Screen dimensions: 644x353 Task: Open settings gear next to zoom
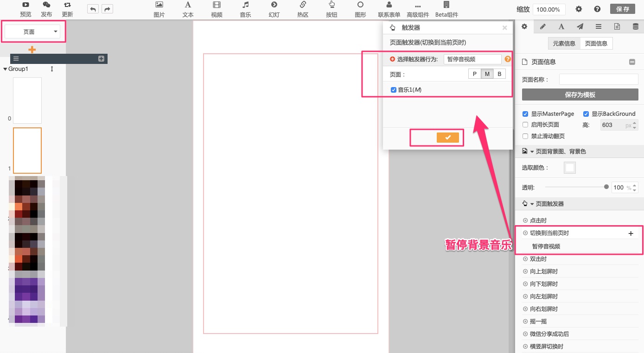(579, 9)
